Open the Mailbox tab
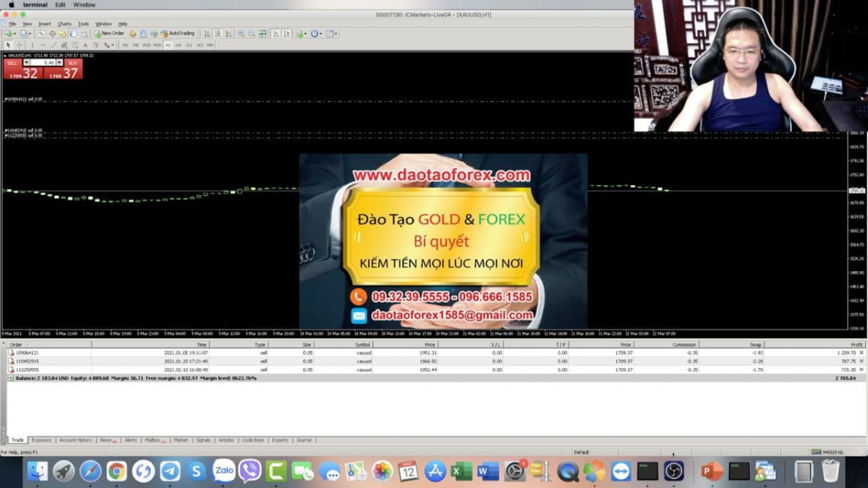Screen dimensions: 868x488 (x=155, y=440)
